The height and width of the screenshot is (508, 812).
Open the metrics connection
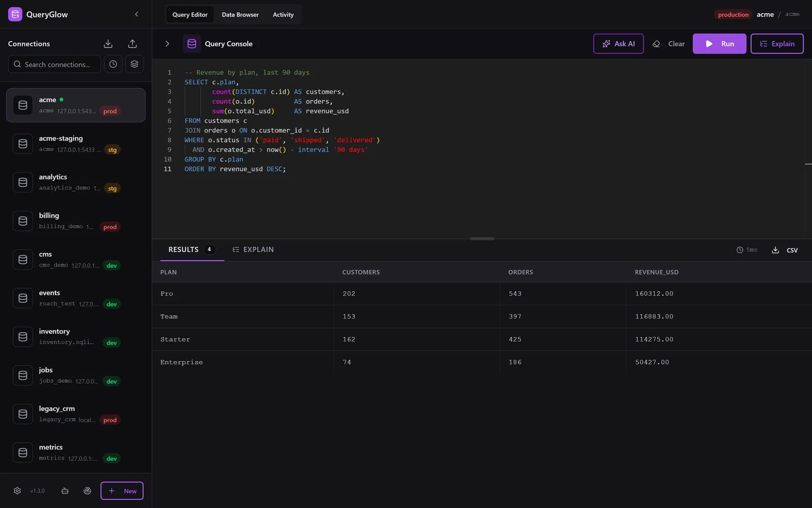pyautogui.click(x=76, y=453)
